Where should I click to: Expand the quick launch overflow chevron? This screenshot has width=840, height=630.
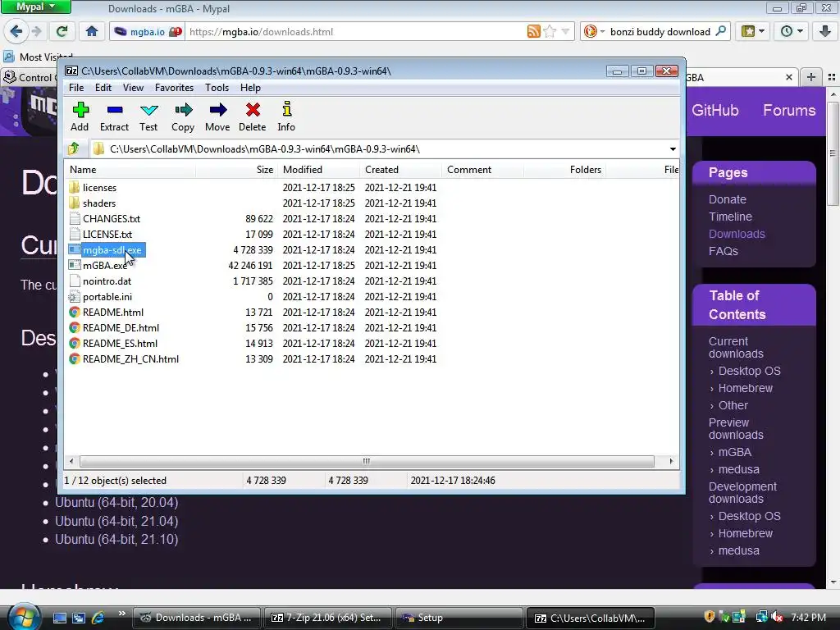click(122, 613)
